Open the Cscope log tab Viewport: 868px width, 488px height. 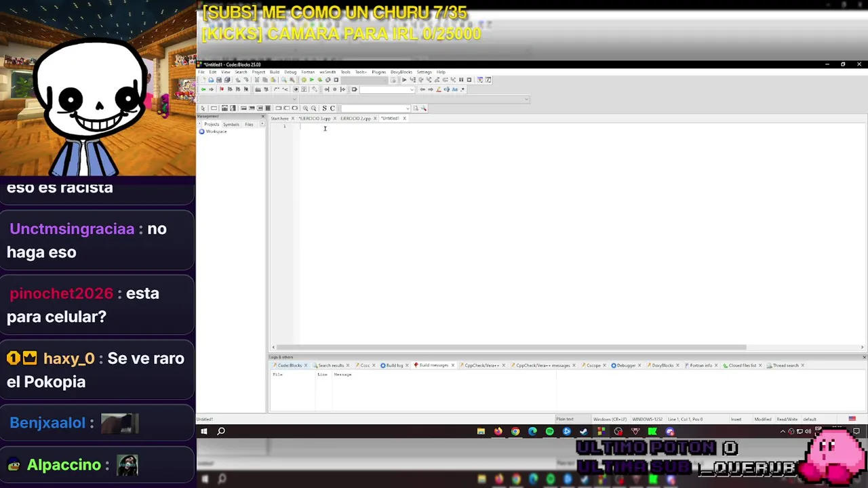(x=593, y=365)
